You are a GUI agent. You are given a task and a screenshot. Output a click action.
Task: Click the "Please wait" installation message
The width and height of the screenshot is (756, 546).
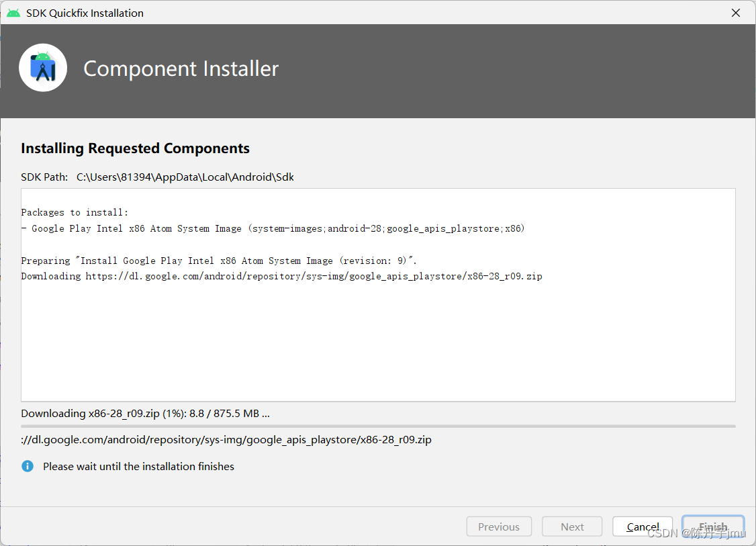pyautogui.click(x=138, y=466)
